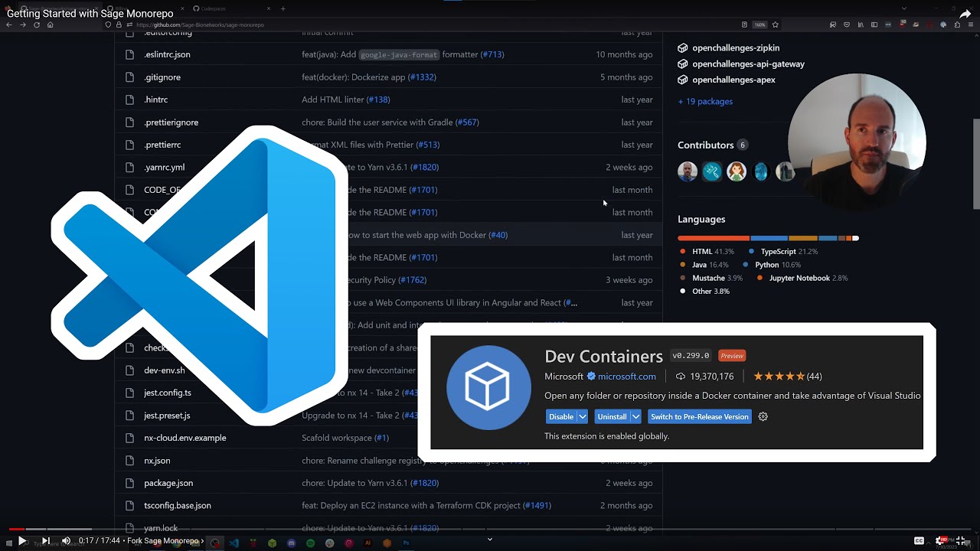Open YouTube player settings gear
Screen dimensions: 980x551
940,541
